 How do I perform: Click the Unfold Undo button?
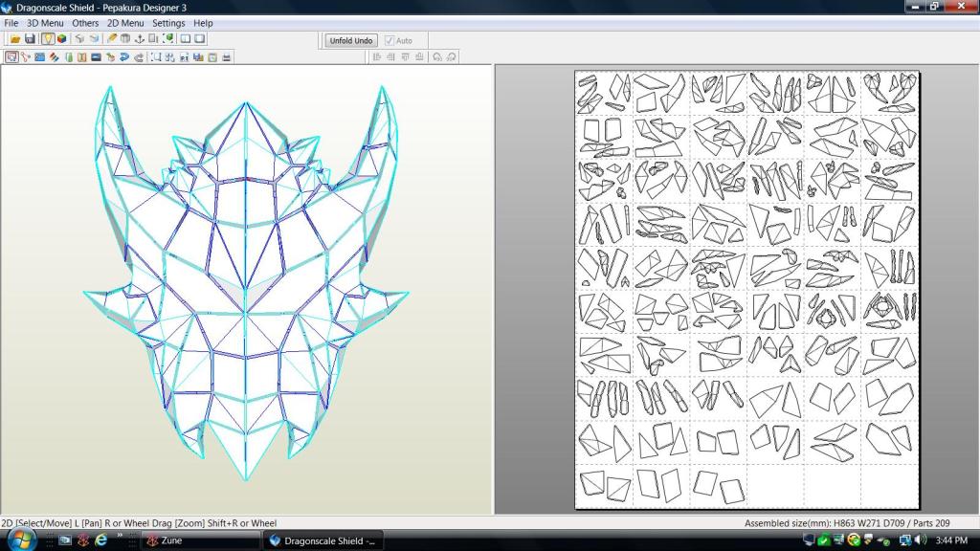pos(351,40)
